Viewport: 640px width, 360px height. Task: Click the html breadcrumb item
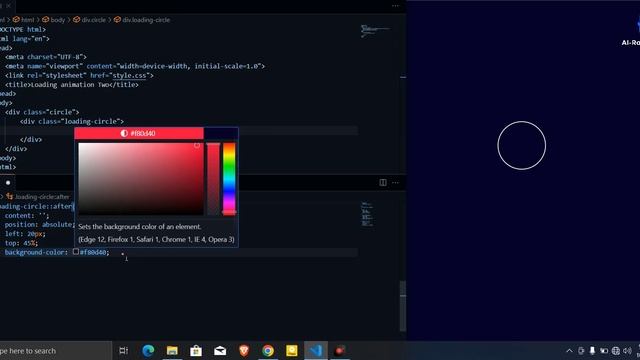click(24, 20)
